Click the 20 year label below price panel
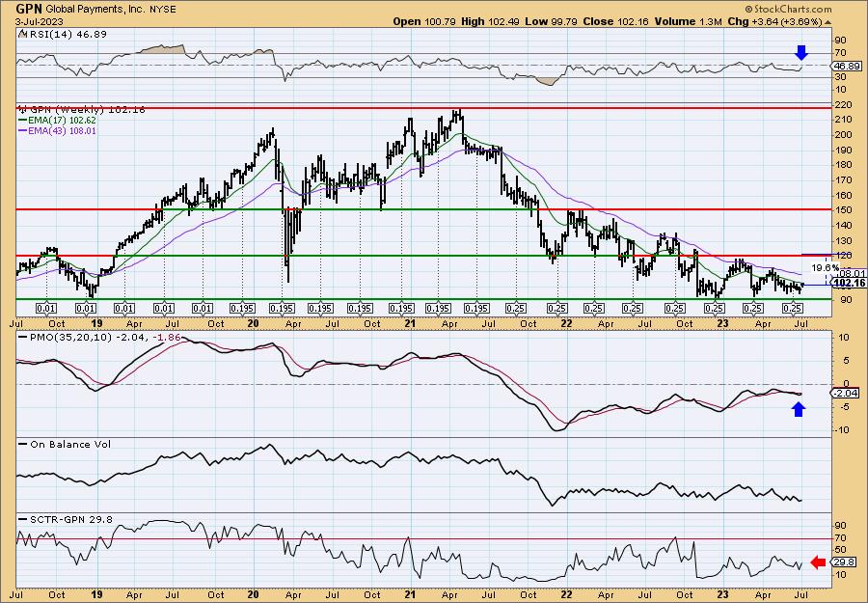This screenshot has height=603, width=868. 254,323
